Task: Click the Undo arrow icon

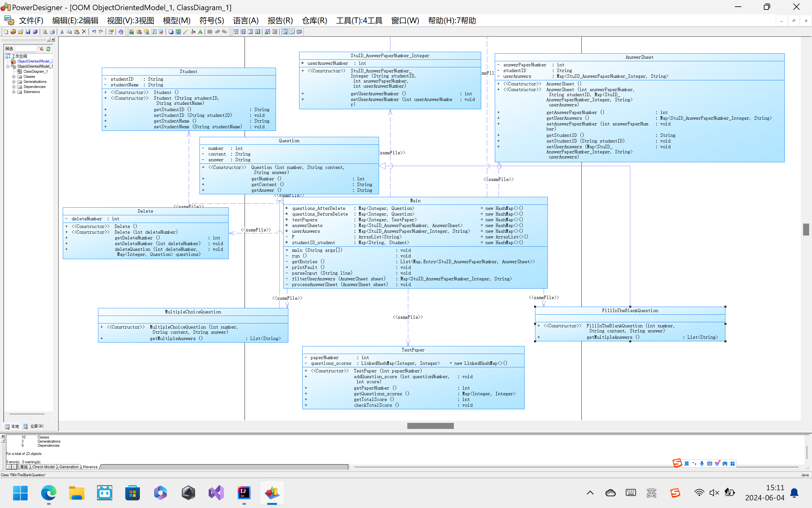Action: coord(94,32)
